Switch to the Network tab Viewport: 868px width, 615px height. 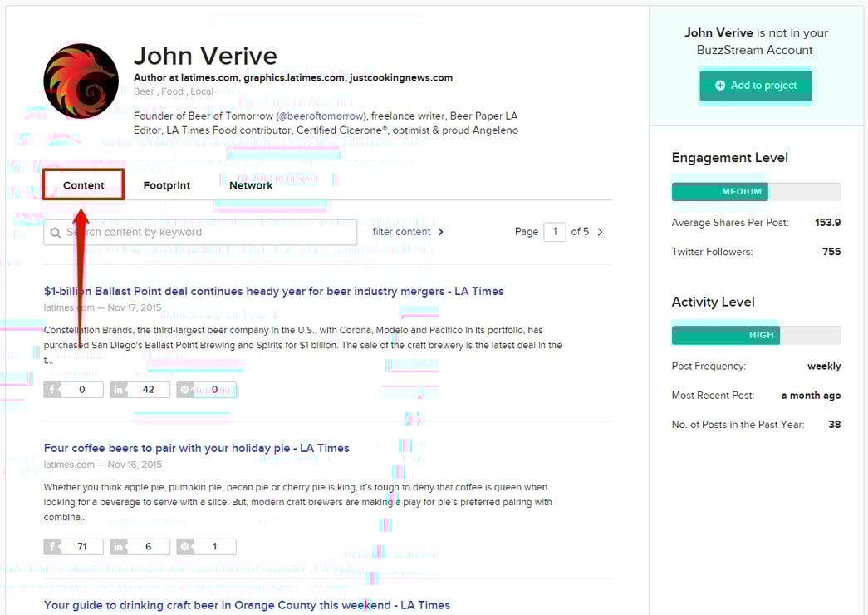click(x=251, y=185)
